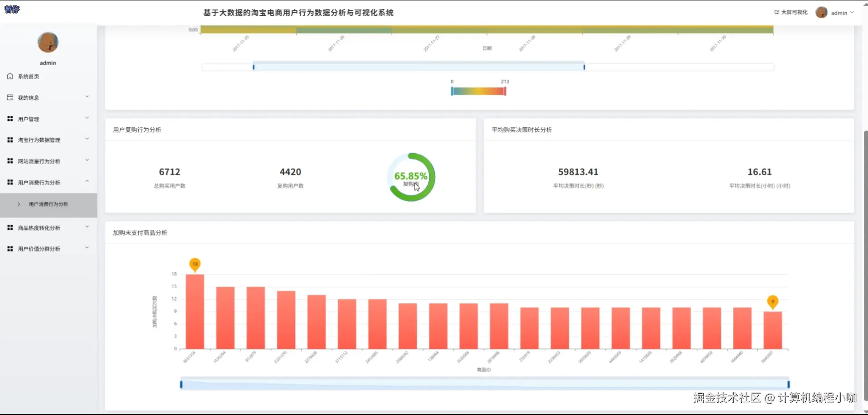Click the 商品热度转化分析 grid icon
Screen dimensions: 868x415
(10, 227)
